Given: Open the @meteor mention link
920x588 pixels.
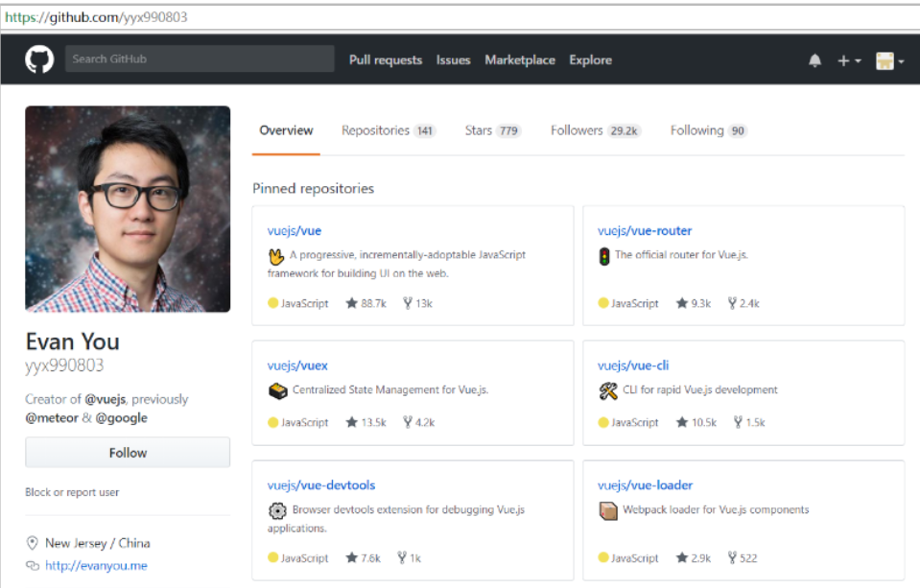Looking at the screenshot, I should pos(52,418).
